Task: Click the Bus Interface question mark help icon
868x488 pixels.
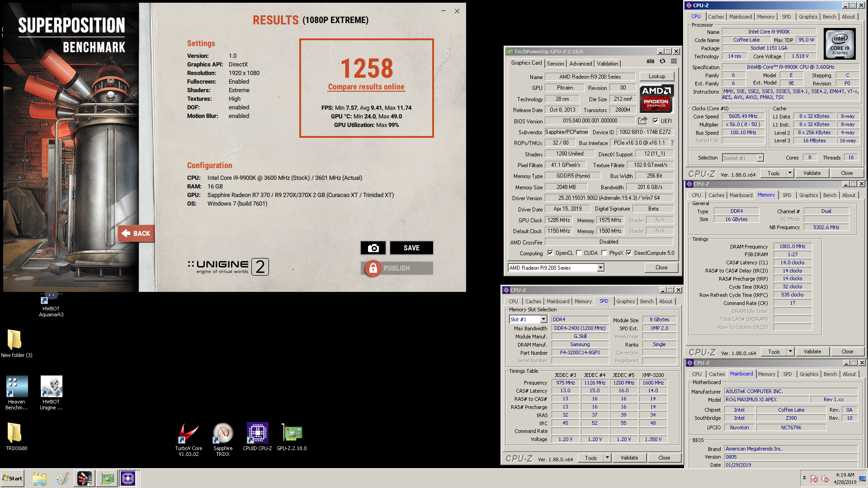Action: coord(672,143)
